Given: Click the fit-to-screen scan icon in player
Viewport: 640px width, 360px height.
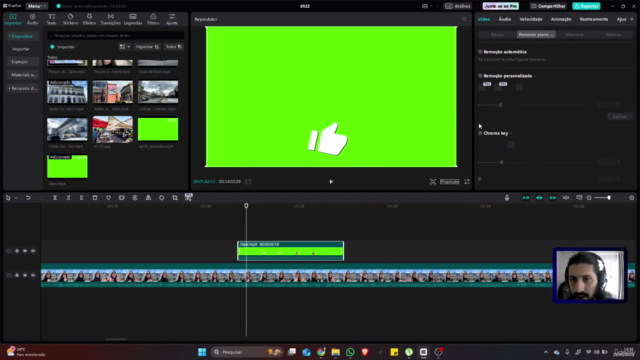Looking at the screenshot, I should click(x=433, y=182).
